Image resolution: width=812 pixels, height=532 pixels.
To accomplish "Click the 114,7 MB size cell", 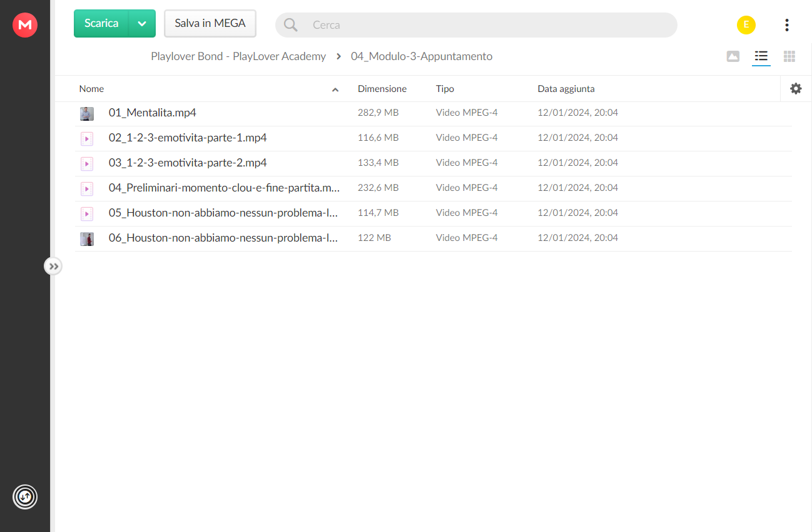I will pos(378,213).
